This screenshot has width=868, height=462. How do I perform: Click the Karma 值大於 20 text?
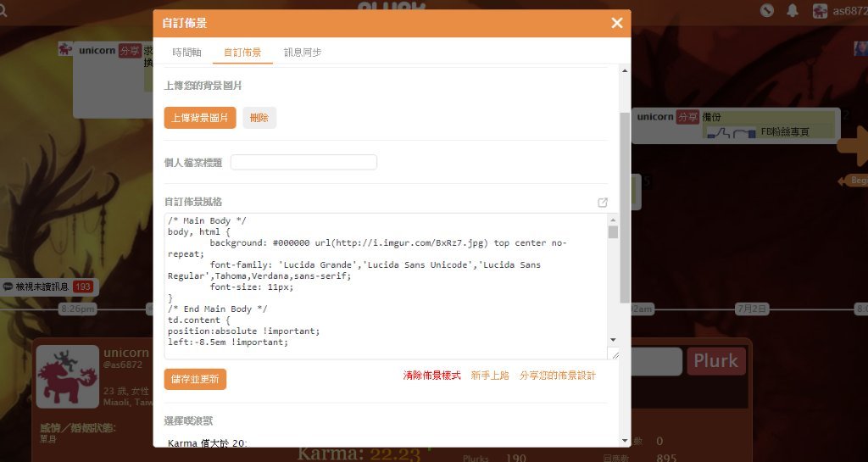tap(208, 443)
